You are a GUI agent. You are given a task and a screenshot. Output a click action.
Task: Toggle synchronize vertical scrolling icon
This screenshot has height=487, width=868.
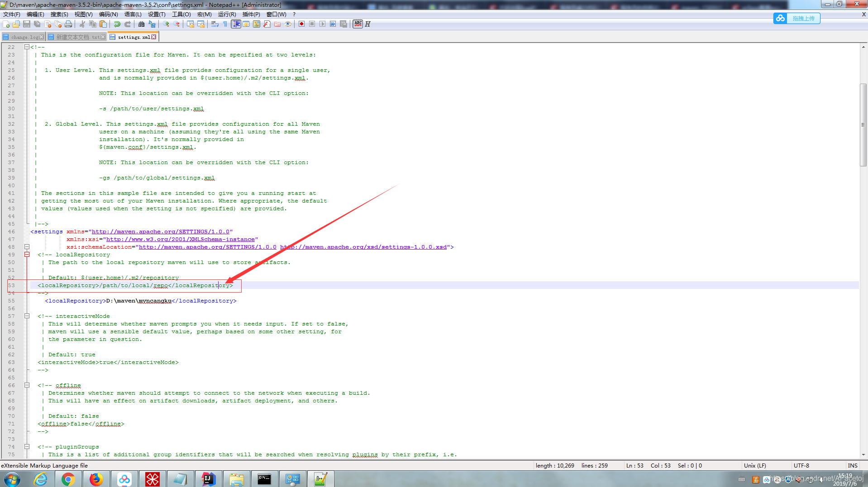pos(191,24)
